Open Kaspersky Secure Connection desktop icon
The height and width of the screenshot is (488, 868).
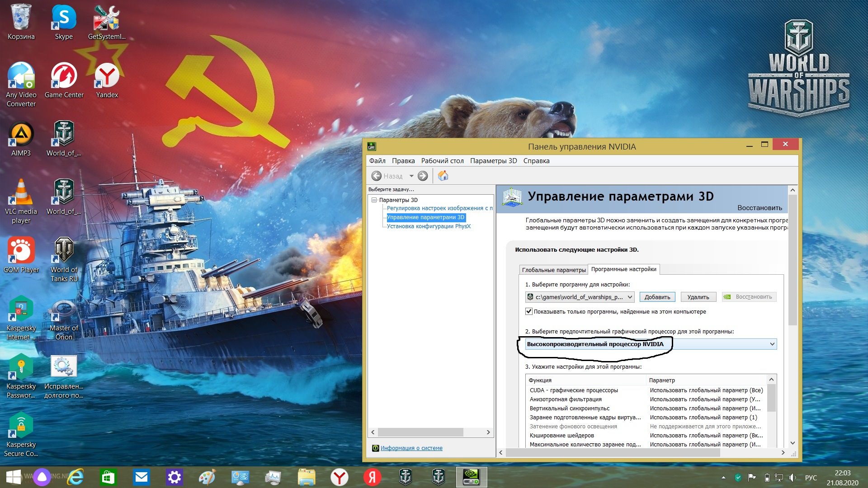coord(21,434)
